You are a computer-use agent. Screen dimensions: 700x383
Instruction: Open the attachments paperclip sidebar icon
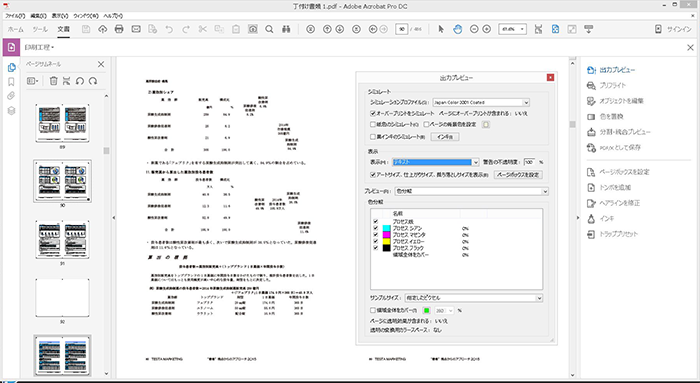(12, 96)
